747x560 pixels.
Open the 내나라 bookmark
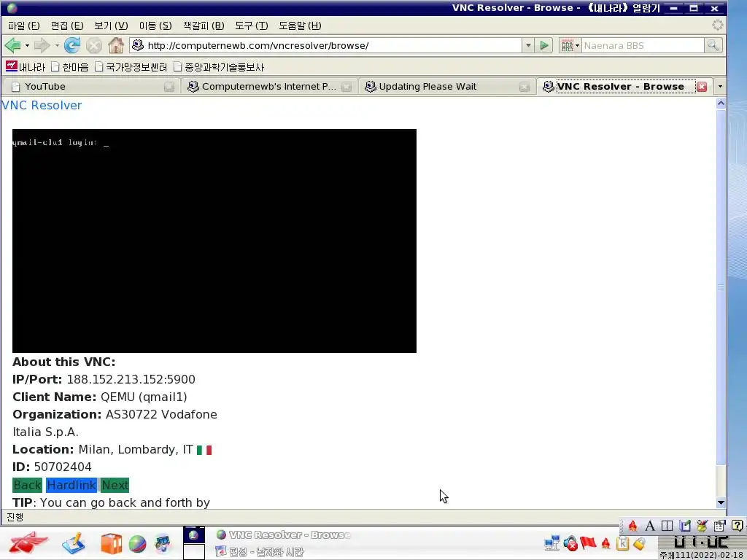(26, 66)
